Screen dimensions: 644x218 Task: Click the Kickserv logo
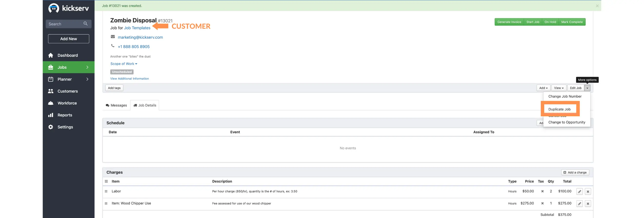69,8
